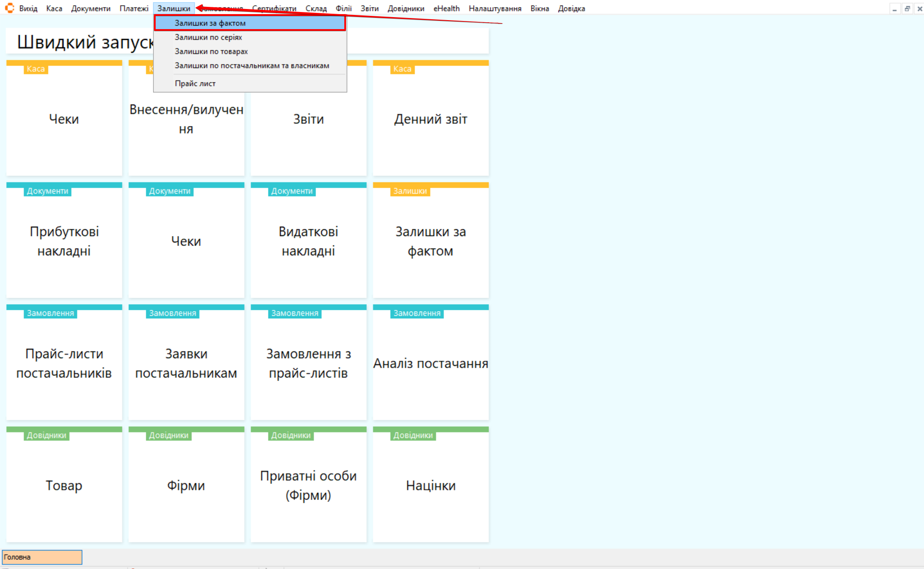Click the Аналіз постачання tile
This screenshot has height=569, width=924.
(x=430, y=363)
